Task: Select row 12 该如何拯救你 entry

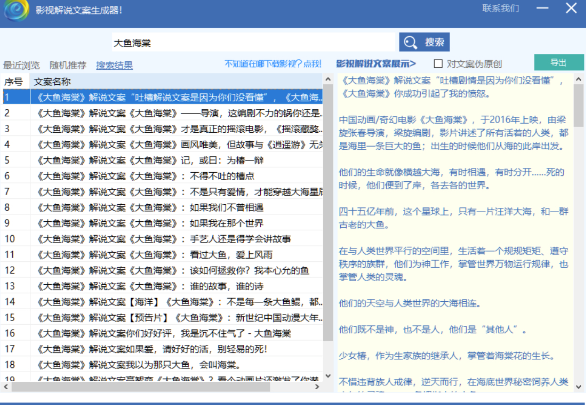Action: (161, 270)
